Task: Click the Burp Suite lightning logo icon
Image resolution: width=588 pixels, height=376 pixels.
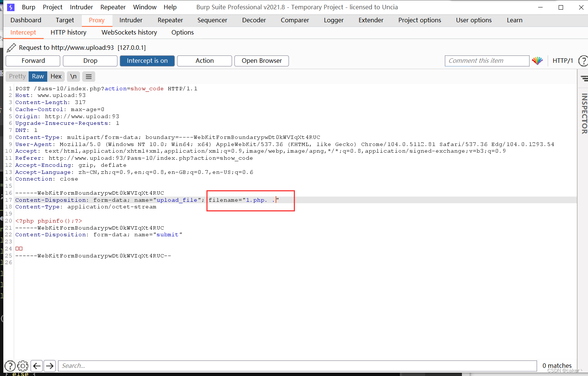Action: tap(11, 7)
